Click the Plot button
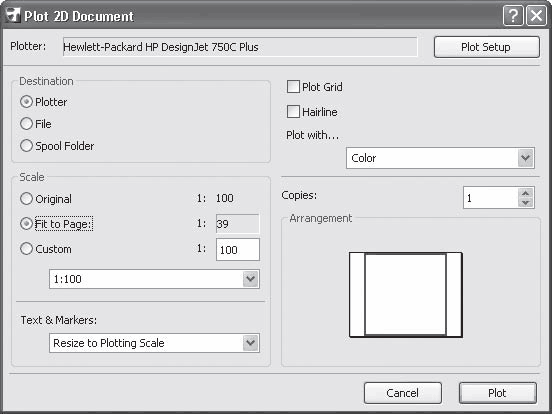This screenshot has width=552, height=414. click(x=498, y=393)
